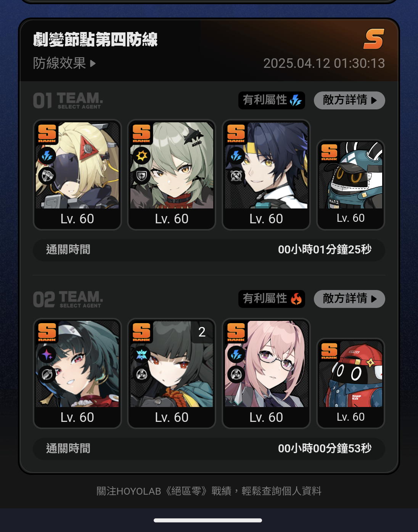Tap Team 01 通關時間 row
418x532 pixels.
pyautogui.click(x=209, y=250)
